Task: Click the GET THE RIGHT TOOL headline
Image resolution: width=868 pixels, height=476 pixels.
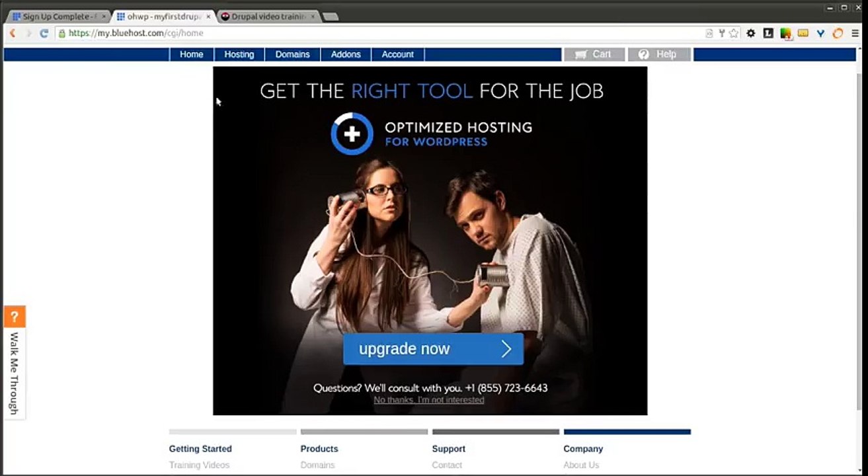Action: pyautogui.click(x=432, y=91)
